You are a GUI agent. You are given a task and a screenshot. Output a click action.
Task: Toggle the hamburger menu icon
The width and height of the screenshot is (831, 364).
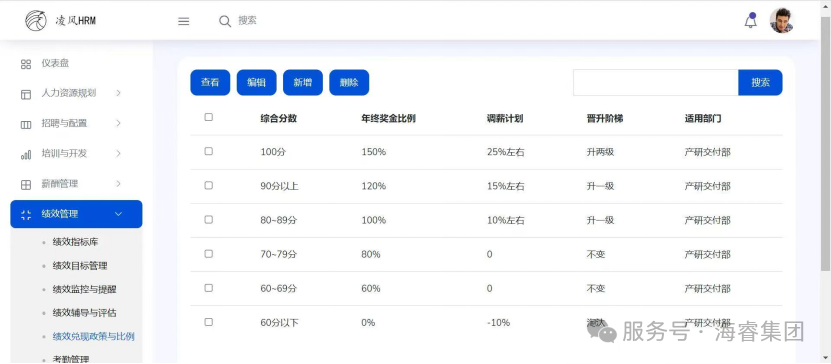(183, 21)
